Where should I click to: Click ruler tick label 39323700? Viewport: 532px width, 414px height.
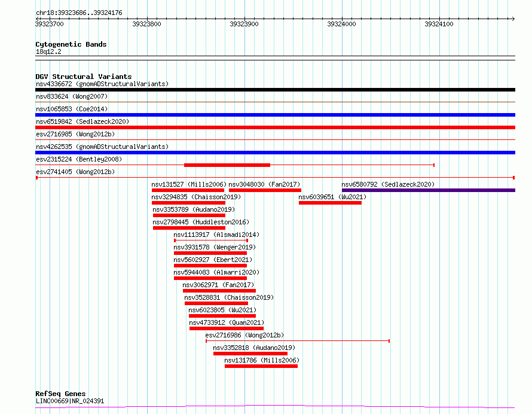(50, 24)
